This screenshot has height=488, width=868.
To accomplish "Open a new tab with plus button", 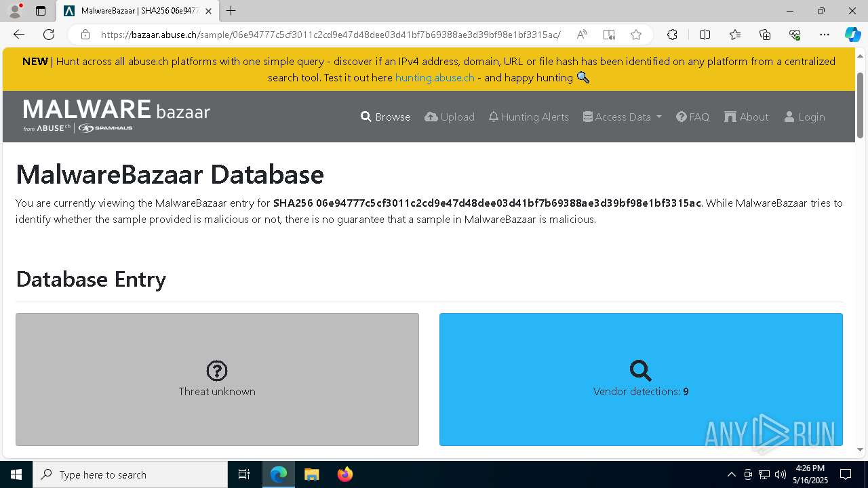I will [231, 11].
